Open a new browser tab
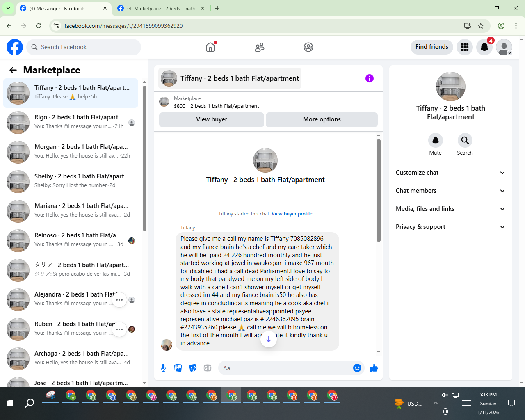Screen dimensions: 525x420 217,8
